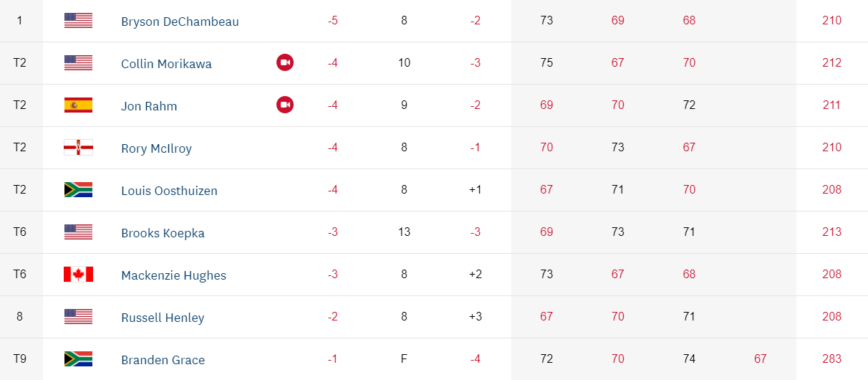
Task: Click Bryson DeChambeau's USA flag icon
Action: coord(78,21)
